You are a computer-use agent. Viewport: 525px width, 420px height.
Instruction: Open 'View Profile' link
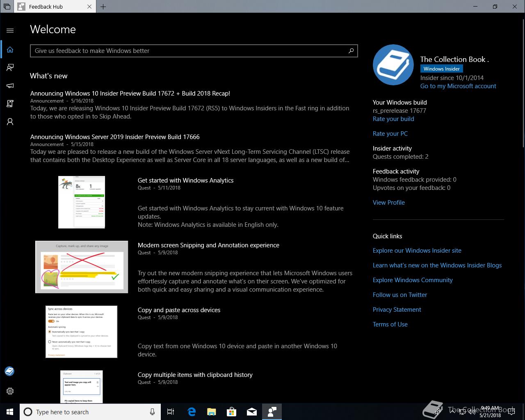pyautogui.click(x=388, y=203)
